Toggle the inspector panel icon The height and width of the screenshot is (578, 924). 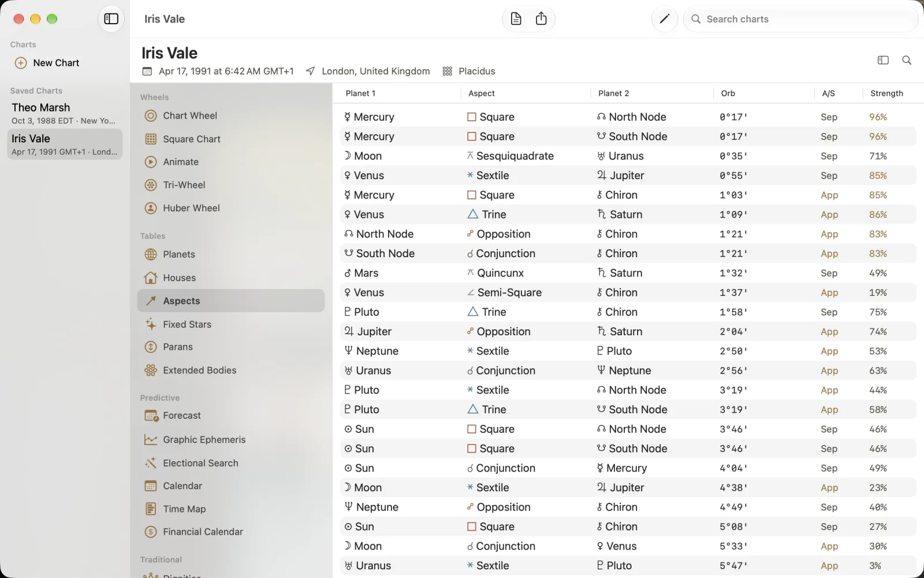click(883, 60)
